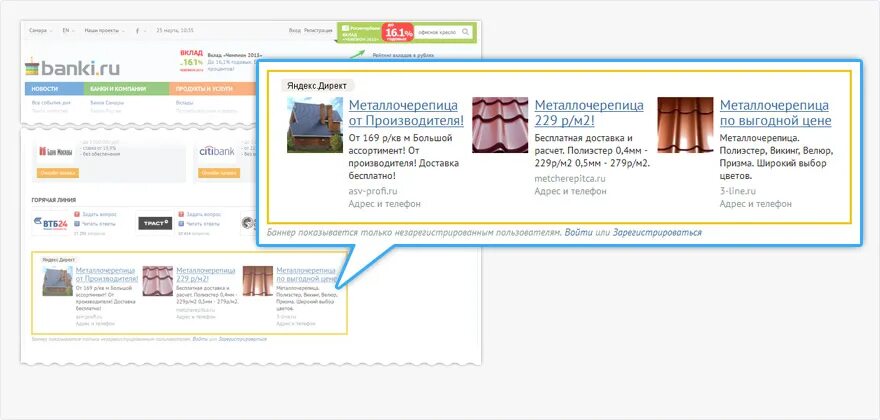Click the house roof thumbnail in the enlarged callout

click(315, 125)
